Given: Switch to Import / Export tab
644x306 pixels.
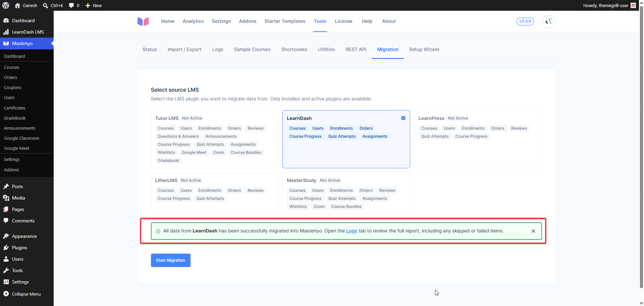Looking at the screenshot, I should (x=184, y=49).
